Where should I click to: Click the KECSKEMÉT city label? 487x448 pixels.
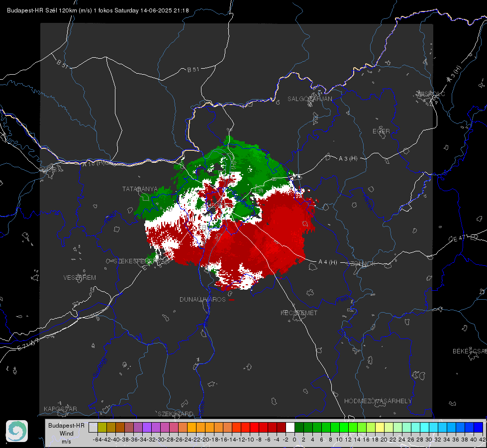[299, 313]
